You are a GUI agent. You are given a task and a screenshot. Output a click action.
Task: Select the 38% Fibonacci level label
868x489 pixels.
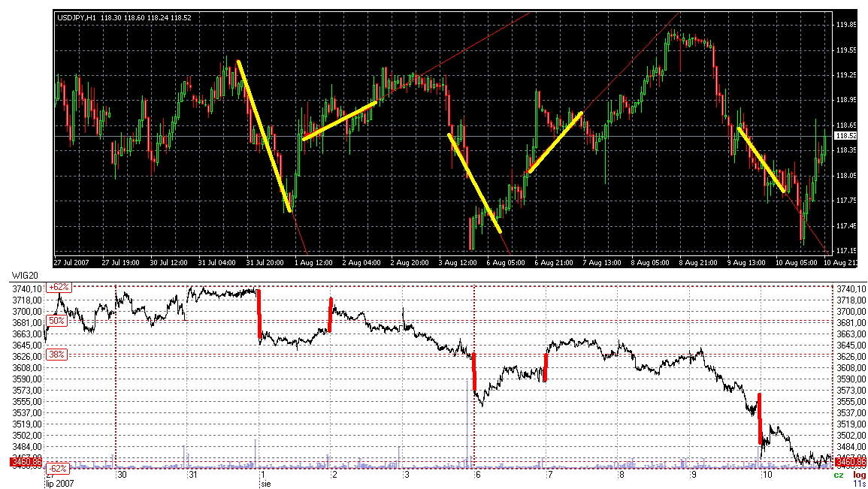57,354
